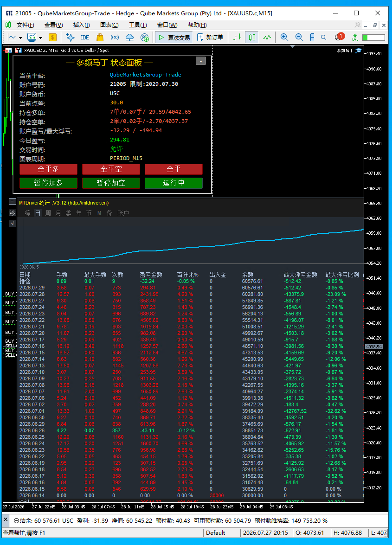
Task: Open the Signals broadcast icon
Action: point(115,38)
